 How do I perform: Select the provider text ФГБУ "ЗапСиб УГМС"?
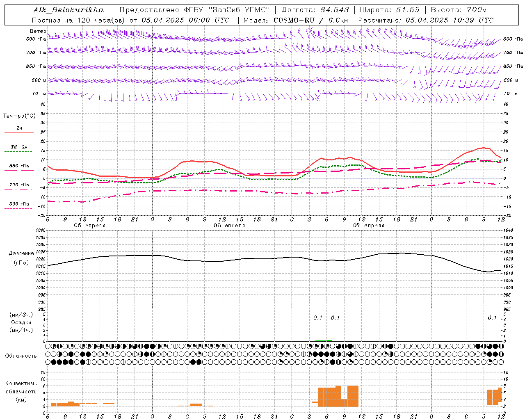(226, 10)
